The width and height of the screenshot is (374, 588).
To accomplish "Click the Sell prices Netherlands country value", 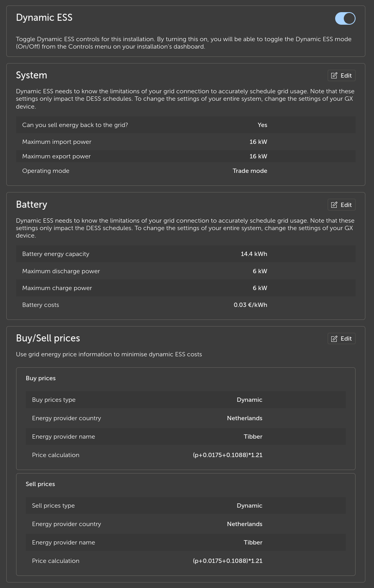I will point(244,524).
